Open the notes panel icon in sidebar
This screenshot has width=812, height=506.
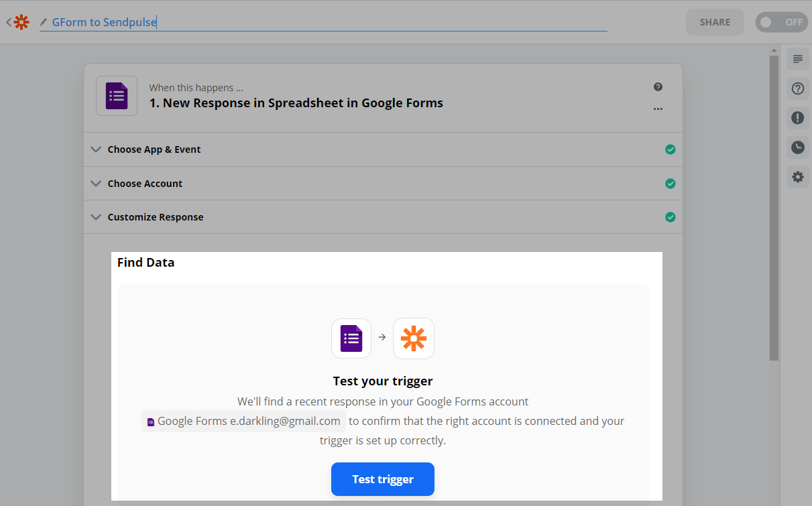797,59
